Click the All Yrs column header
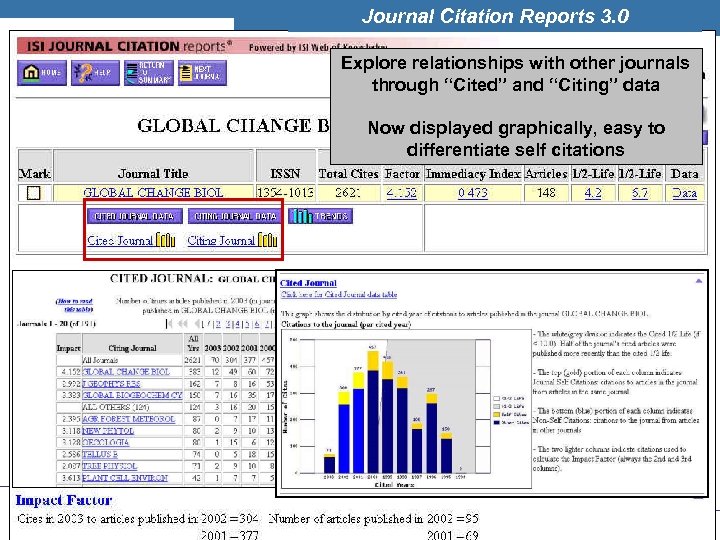 [x=193, y=343]
